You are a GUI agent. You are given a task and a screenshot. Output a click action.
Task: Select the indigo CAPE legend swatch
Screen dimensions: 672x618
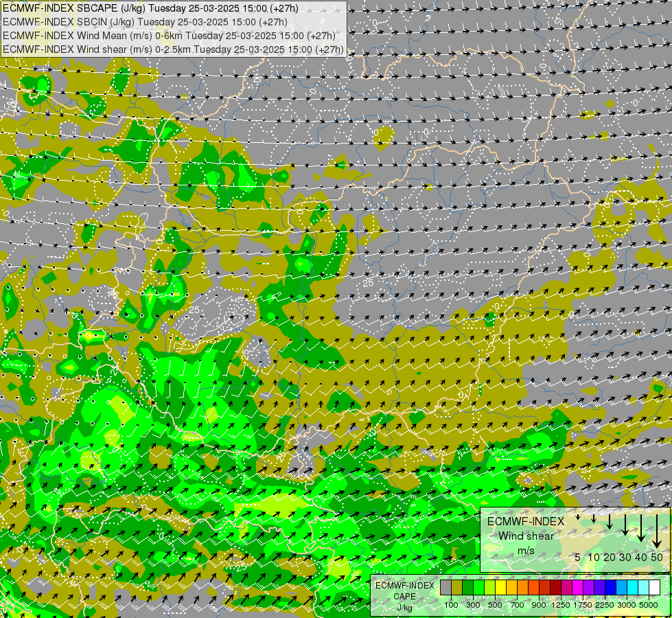(600, 588)
